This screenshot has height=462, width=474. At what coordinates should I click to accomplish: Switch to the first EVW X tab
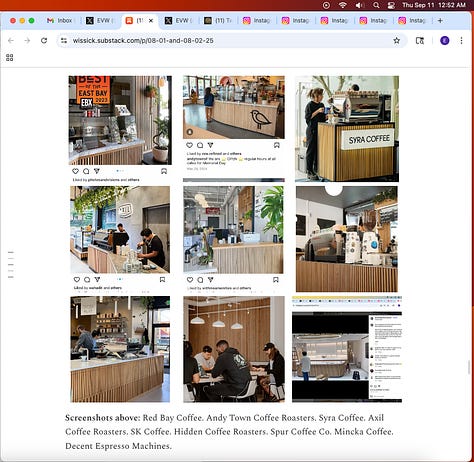point(99,21)
